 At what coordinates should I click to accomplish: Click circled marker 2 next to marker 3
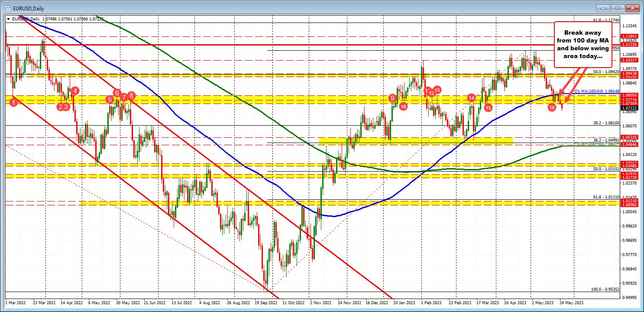coord(60,106)
